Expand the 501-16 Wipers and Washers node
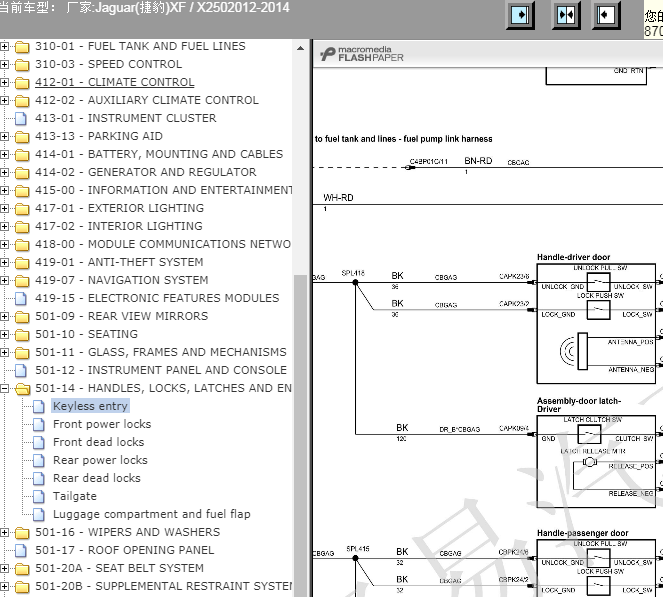The height and width of the screenshot is (597, 663). [x=5, y=532]
